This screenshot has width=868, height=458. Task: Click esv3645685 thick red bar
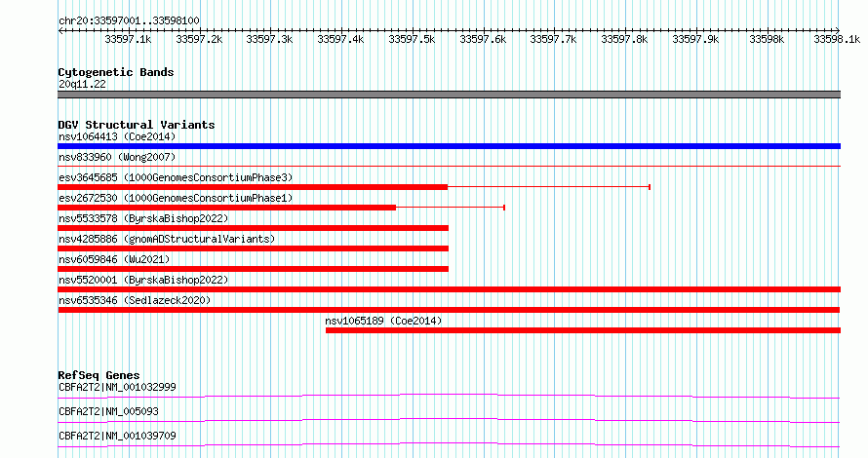pyautogui.click(x=253, y=187)
